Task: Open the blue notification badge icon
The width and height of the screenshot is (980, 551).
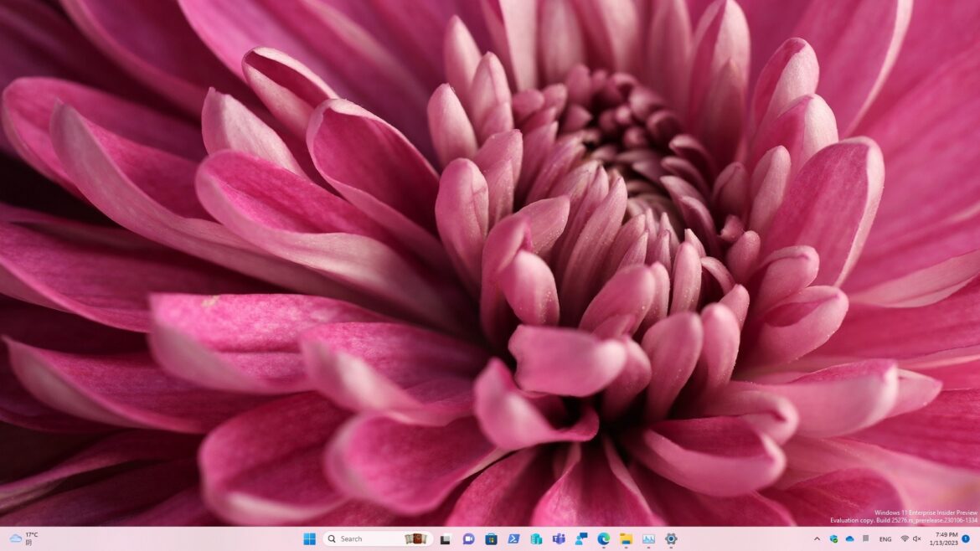Action: [x=966, y=538]
